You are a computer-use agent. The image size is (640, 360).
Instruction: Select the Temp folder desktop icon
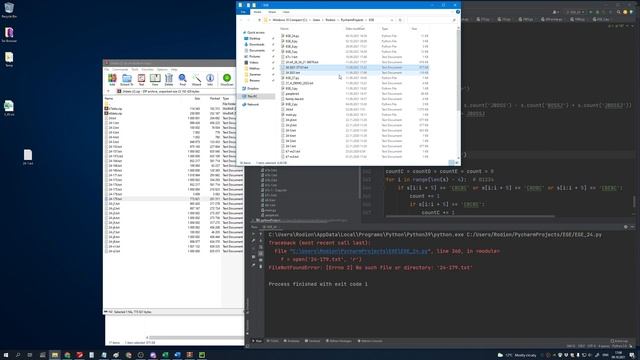pyautogui.click(x=9, y=59)
